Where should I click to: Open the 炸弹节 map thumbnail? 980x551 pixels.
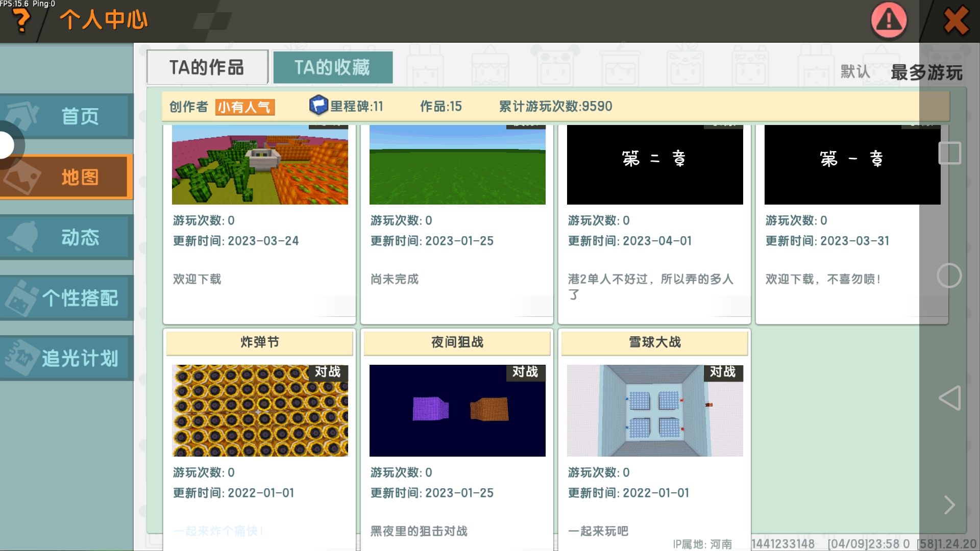tap(260, 411)
